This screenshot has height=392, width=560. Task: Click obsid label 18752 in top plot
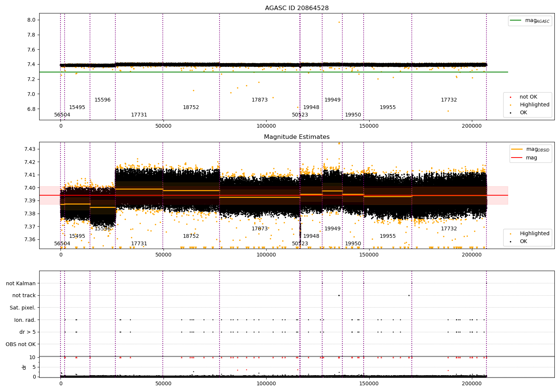click(x=191, y=108)
